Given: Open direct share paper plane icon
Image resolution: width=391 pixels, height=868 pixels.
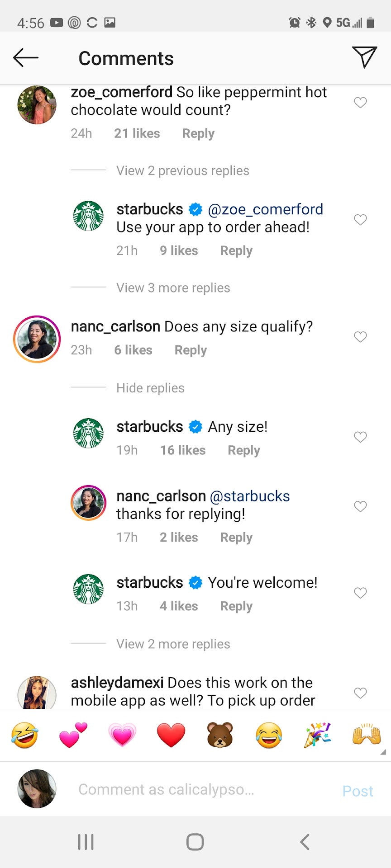Looking at the screenshot, I should pyautogui.click(x=364, y=57).
